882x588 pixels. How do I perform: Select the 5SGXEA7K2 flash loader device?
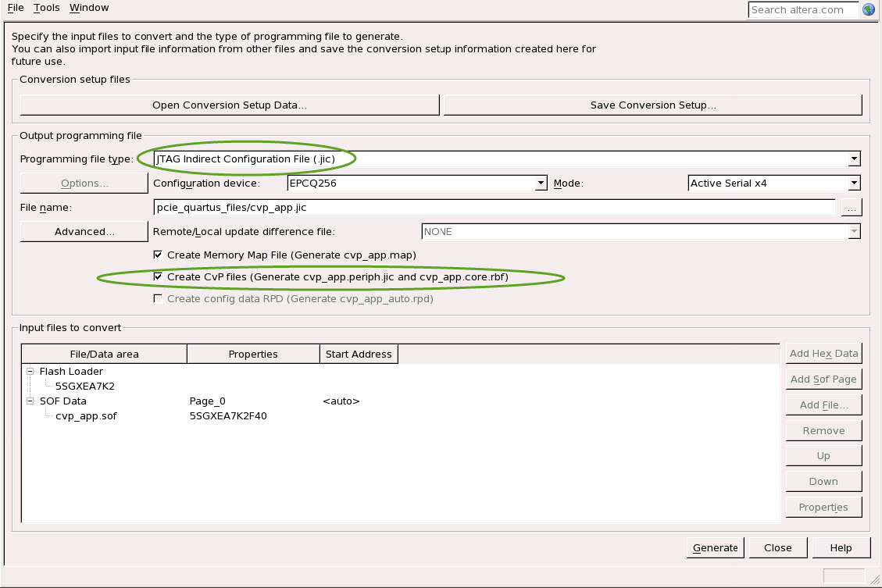click(85, 387)
